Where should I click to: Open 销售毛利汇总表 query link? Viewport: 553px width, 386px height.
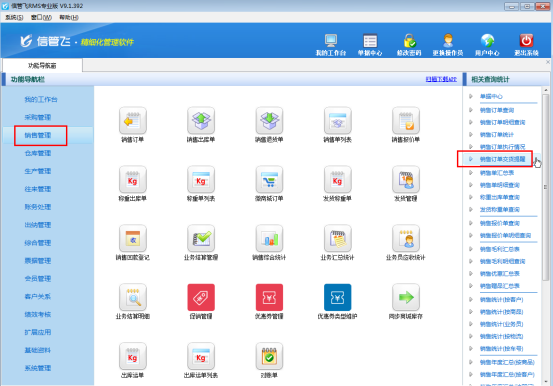pyautogui.click(x=499, y=249)
